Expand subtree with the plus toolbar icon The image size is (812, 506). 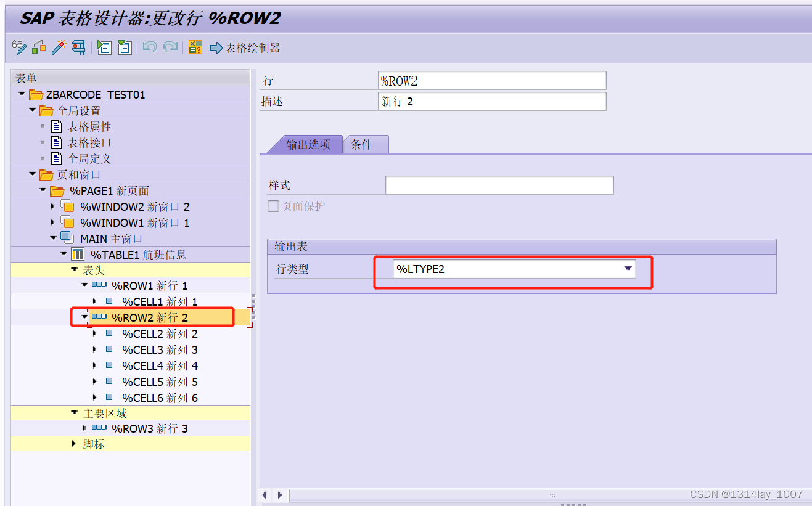[x=105, y=47]
